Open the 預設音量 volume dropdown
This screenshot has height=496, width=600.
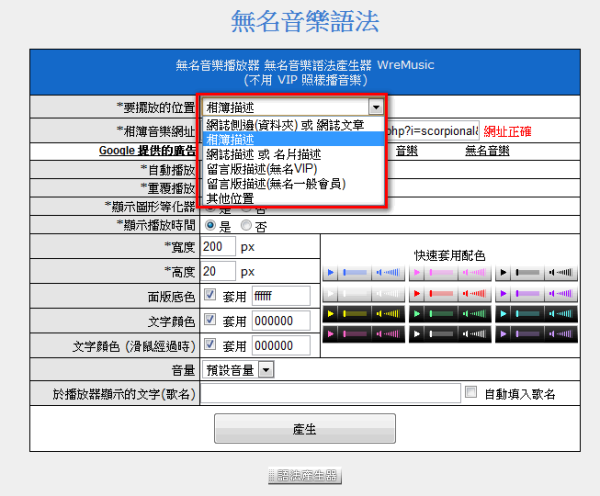[x=266, y=370]
